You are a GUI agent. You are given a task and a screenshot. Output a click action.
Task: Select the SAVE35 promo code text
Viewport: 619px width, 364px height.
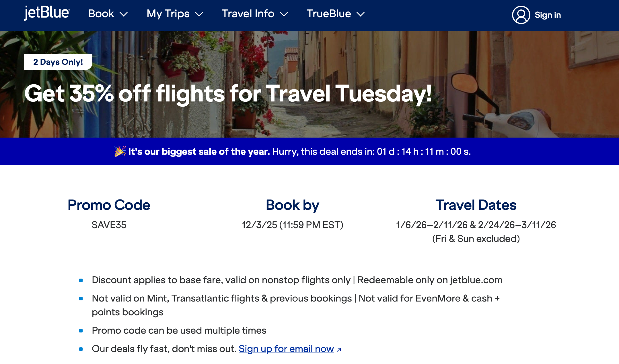(x=109, y=226)
